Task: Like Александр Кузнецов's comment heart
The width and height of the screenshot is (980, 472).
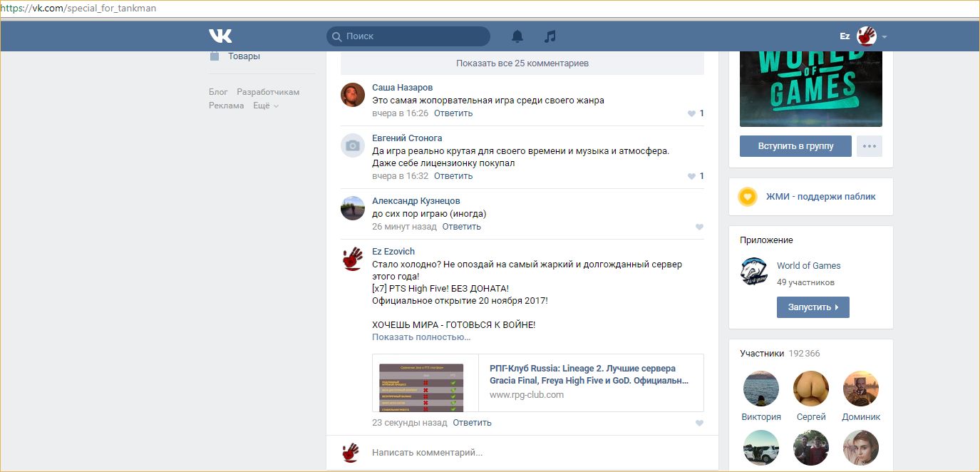Action: point(699,227)
